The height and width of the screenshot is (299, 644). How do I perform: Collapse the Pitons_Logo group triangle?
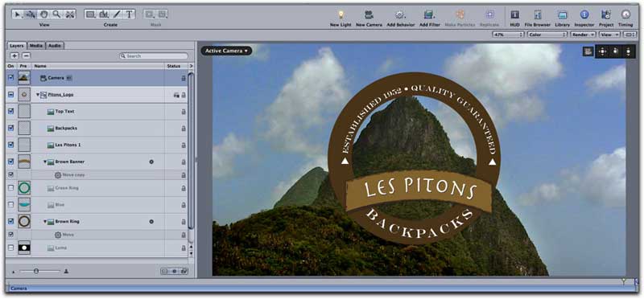37,95
